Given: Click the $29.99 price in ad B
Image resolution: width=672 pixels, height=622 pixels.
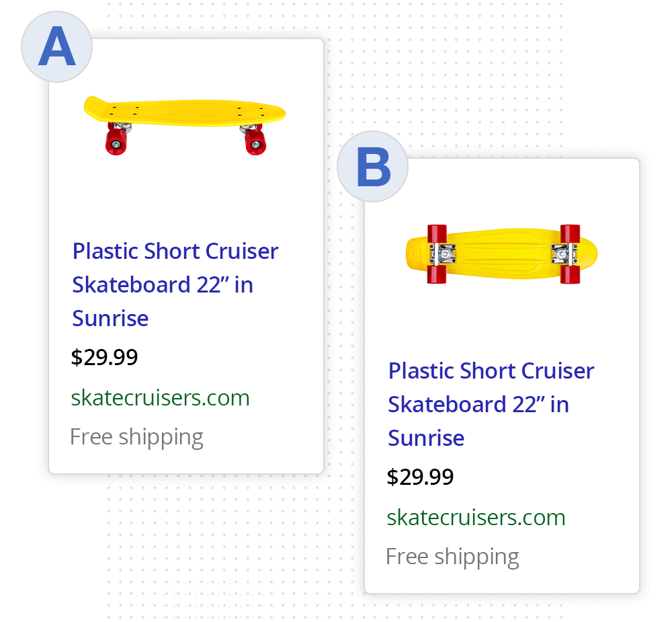Looking at the screenshot, I should pyautogui.click(x=420, y=477).
